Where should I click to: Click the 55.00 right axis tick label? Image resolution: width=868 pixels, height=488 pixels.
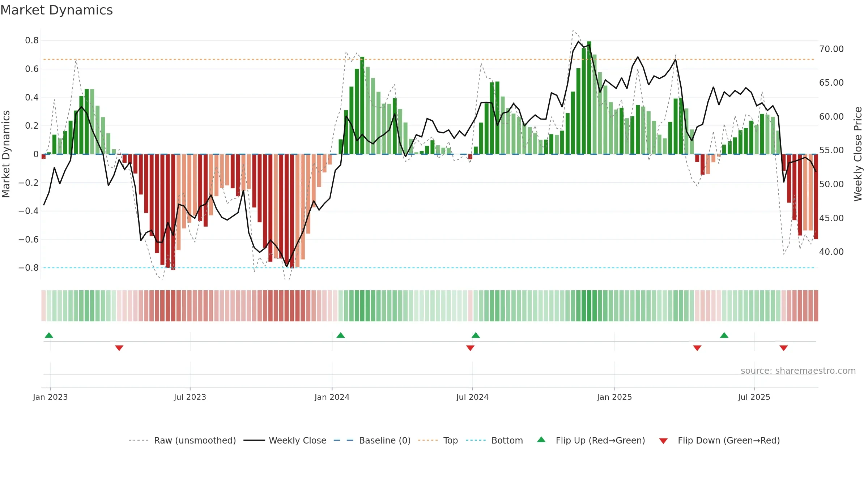coord(831,150)
